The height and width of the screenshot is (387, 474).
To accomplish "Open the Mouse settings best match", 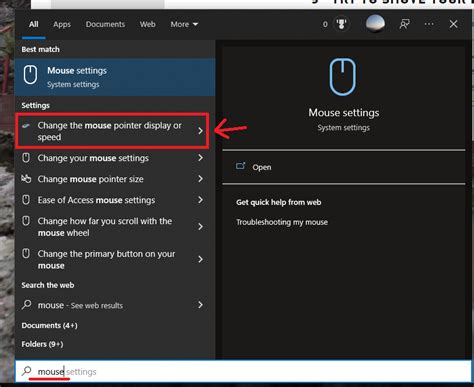I will tap(115, 77).
